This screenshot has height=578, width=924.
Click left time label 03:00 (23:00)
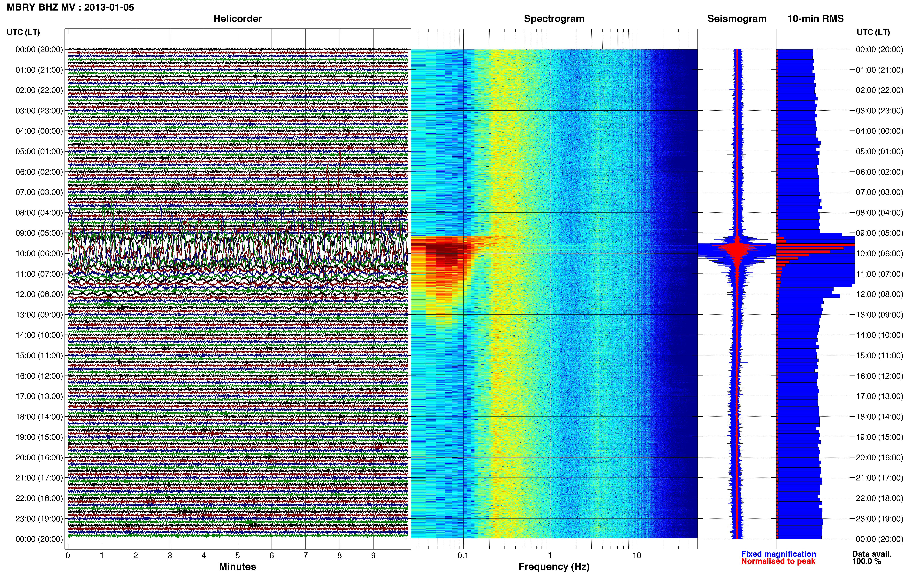39,111
